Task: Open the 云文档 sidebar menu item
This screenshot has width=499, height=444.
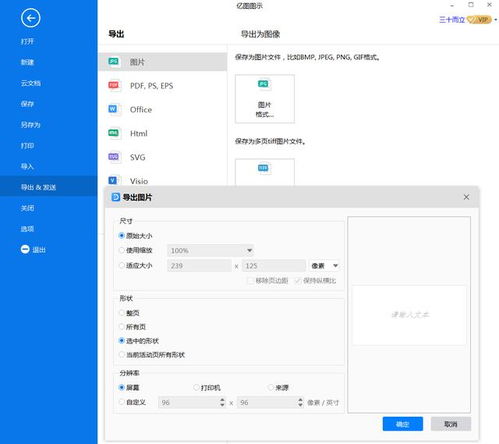Action: 31,83
